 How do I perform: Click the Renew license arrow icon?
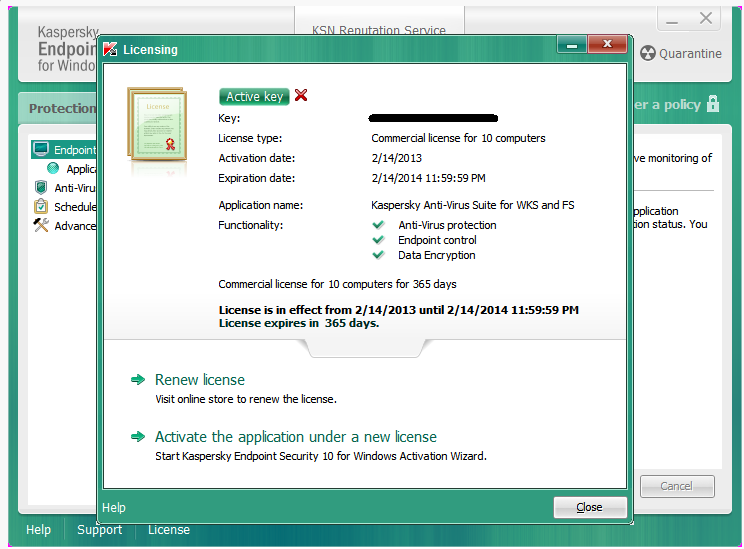coord(138,380)
